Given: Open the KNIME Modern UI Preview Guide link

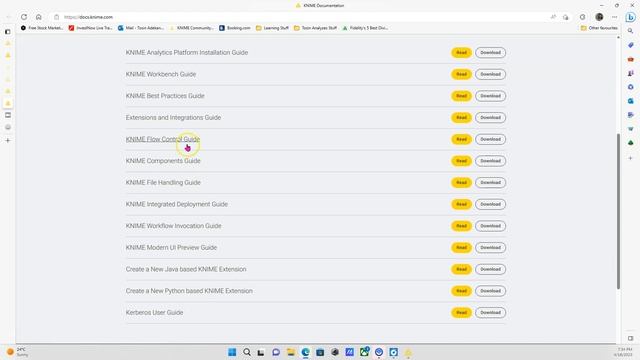Looking at the screenshot, I should pyautogui.click(x=171, y=247).
